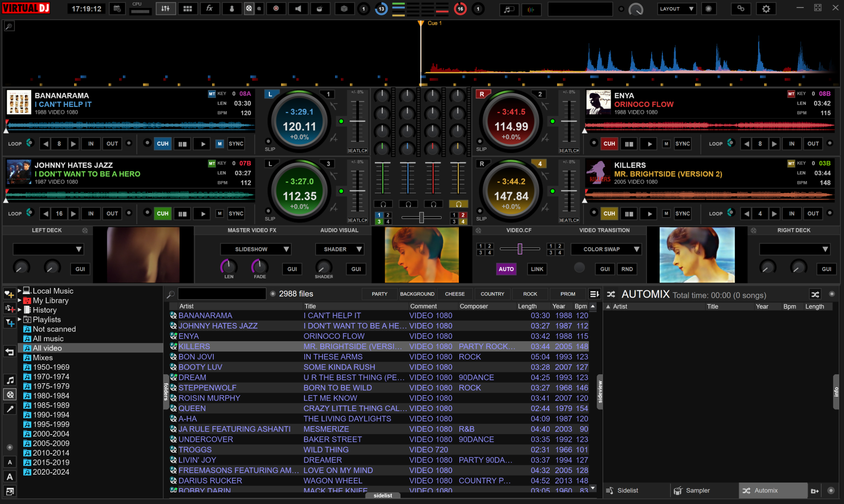Viewport: 844px width, 504px height.
Task: Toggle SYNC on Bananarama deck
Action: click(236, 144)
